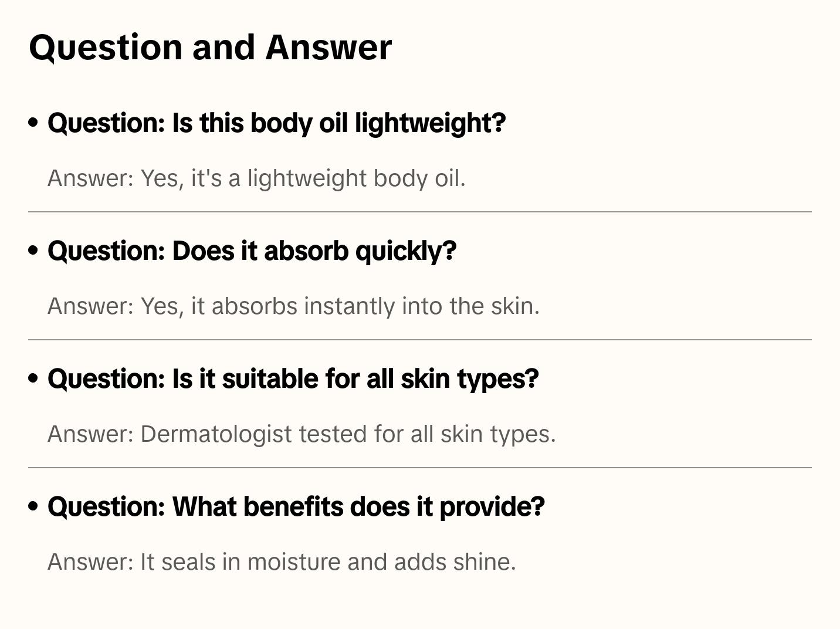The image size is (840, 629).
Task: Click the answer about absorbing instantly into skin
Action: coord(293,306)
